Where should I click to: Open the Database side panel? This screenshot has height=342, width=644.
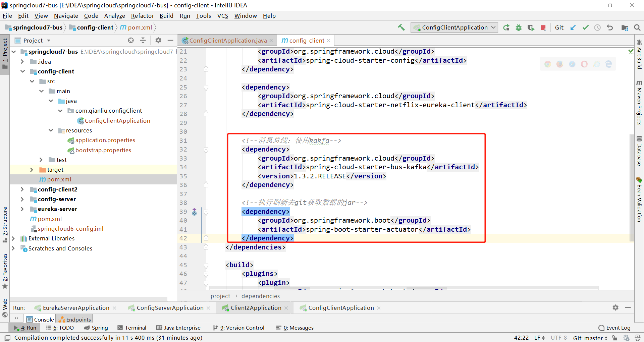tap(639, 151)
